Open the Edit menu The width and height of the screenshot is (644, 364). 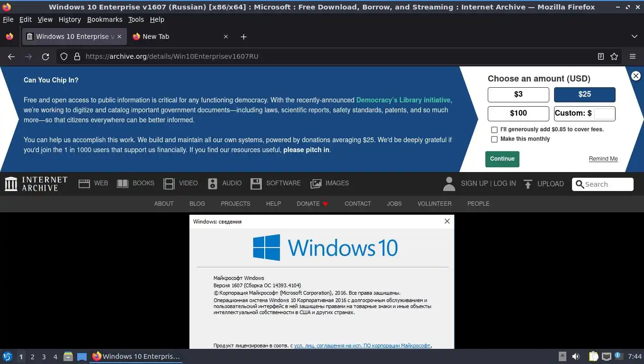(26, 19)
